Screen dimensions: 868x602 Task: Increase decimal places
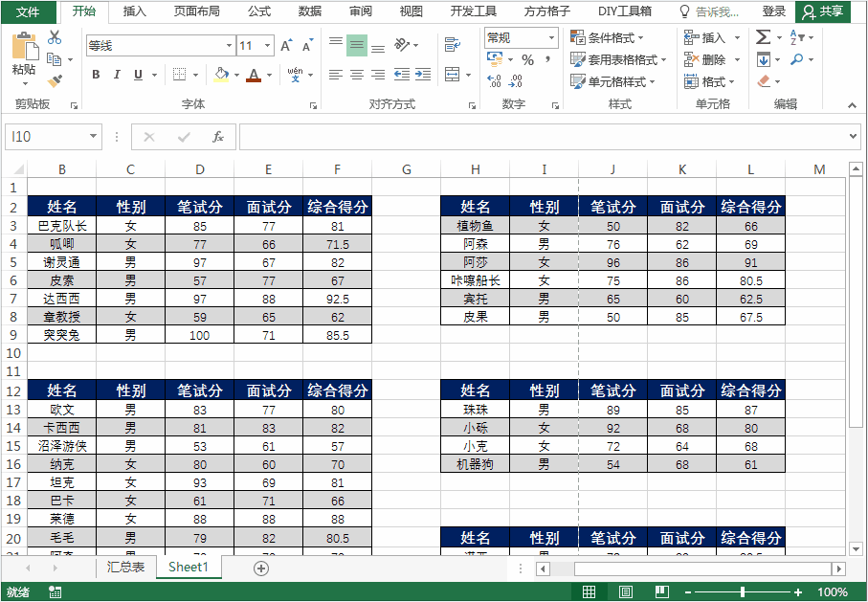[495, 81]
